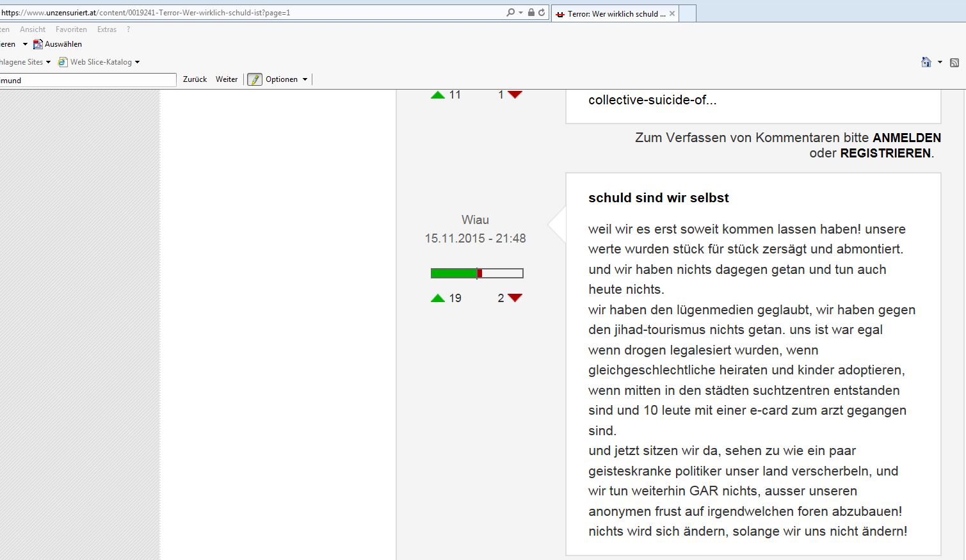
Task: Click the lock security icon
Action: [x=531, y=13]
